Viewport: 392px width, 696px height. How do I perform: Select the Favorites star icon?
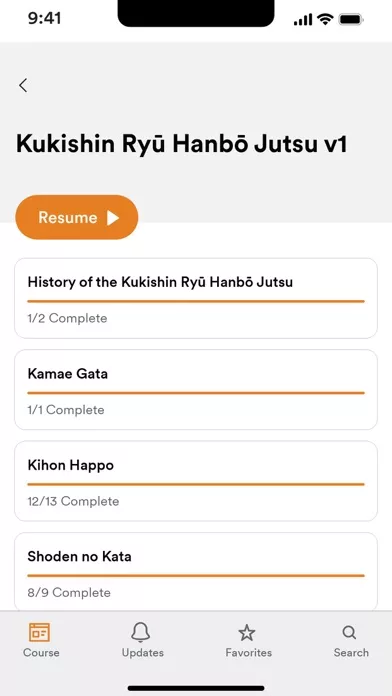coord(247,633)
